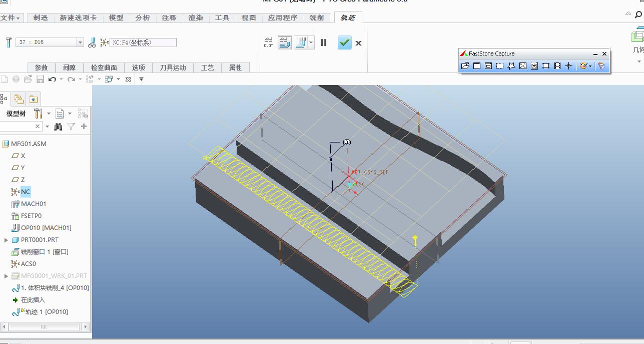Image resolution: width=644 pixels, height=344 pixels.
Task: Switch to the 分析 ribbon tab
Action: (x=143, y=17)
